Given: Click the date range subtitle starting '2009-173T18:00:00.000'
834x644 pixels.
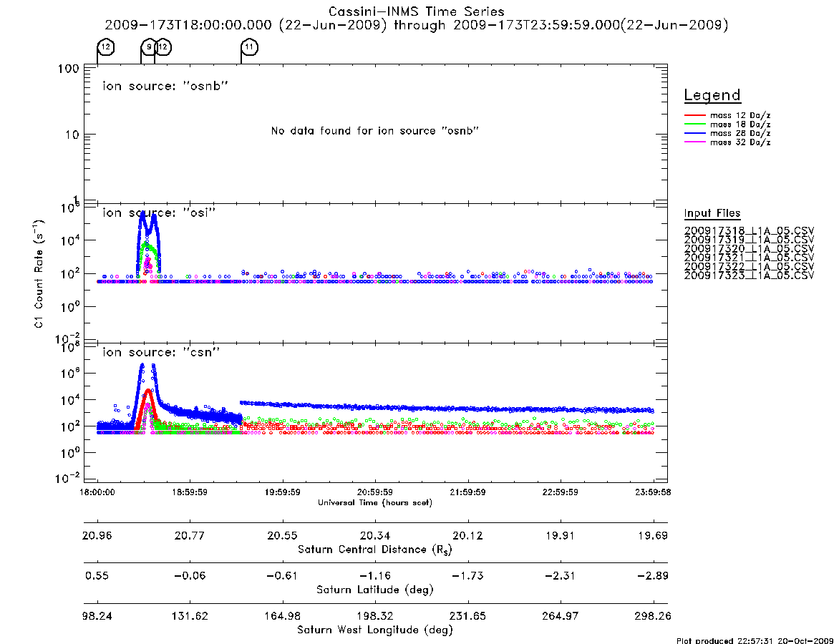Looking at the screenshot, I should (417, 25).
